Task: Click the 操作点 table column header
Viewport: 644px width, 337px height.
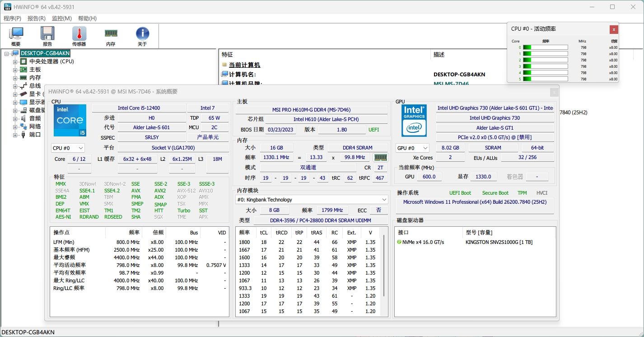Action: (78, 233)
